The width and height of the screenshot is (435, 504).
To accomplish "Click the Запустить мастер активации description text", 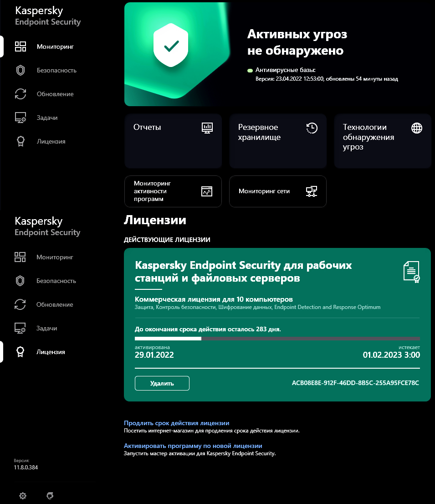I will [x=200, y=453].
